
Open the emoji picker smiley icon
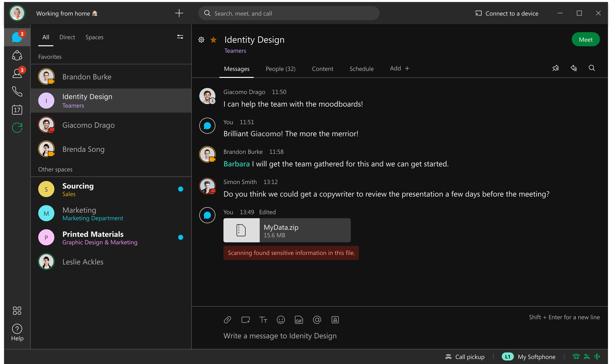[281, 320]
